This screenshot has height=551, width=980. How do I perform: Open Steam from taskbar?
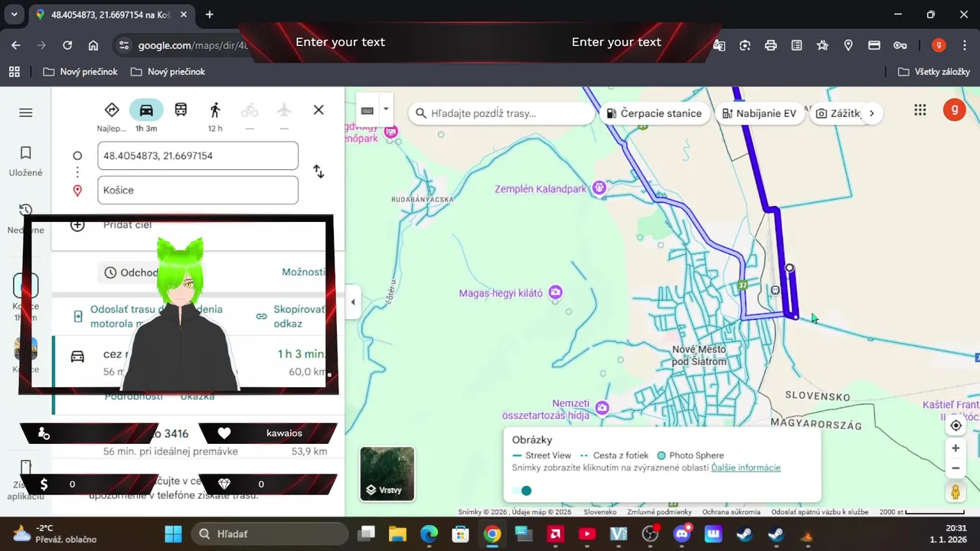pos(744,533)
